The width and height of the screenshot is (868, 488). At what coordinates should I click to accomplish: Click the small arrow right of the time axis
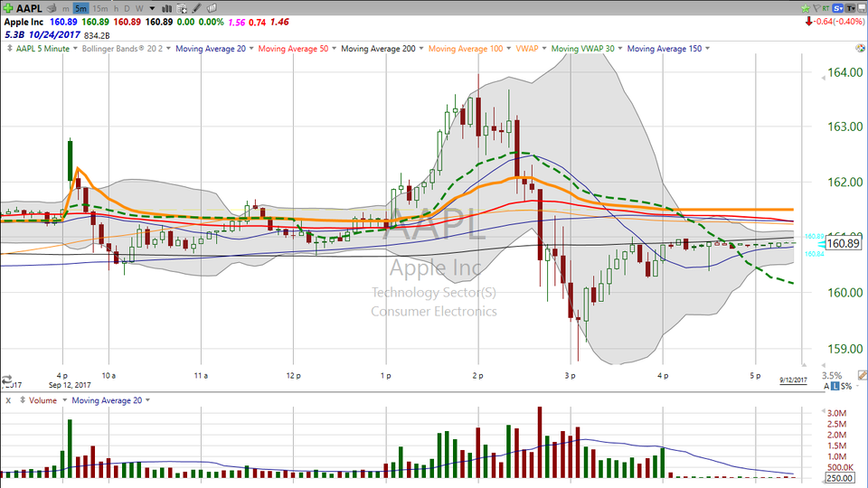point(804,364)
